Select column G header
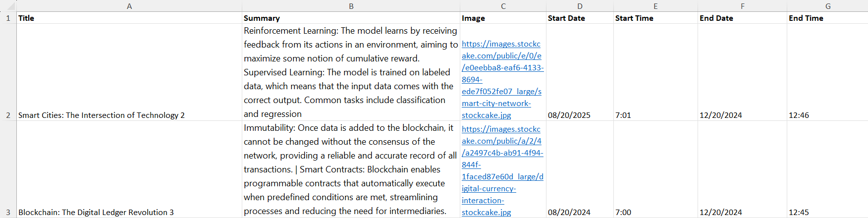Screen dimensions: 868x218 point(827,6)
